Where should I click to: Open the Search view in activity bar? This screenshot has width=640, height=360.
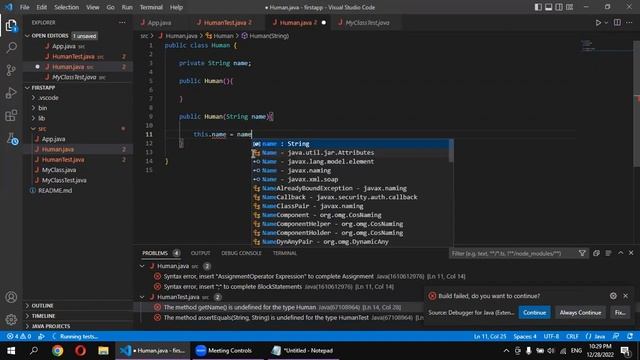[11, 48]
